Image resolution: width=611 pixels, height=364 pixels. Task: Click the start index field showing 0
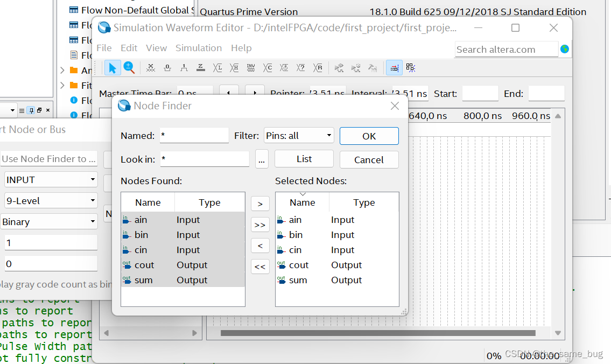point(51,264)
